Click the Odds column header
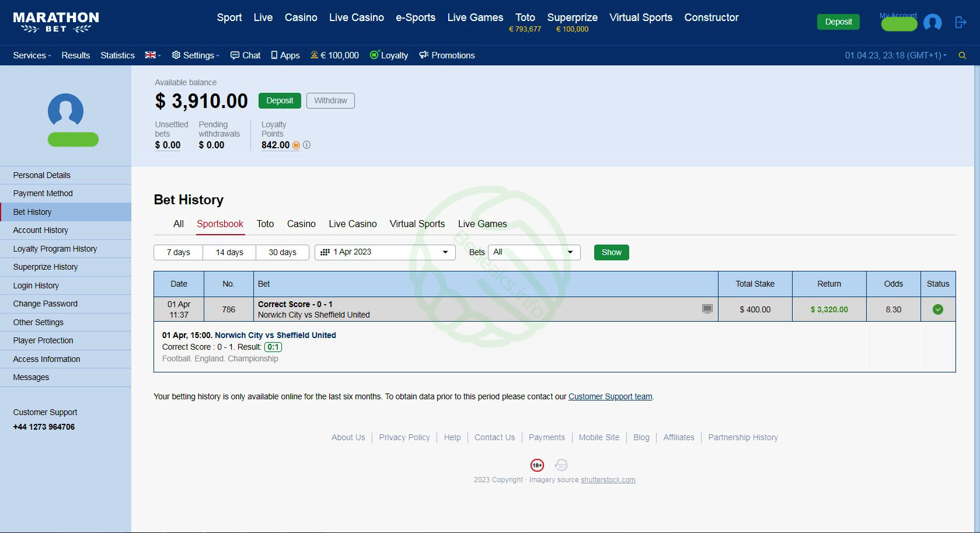This screenshot has width=980, height=533. (x=893, y=284)
